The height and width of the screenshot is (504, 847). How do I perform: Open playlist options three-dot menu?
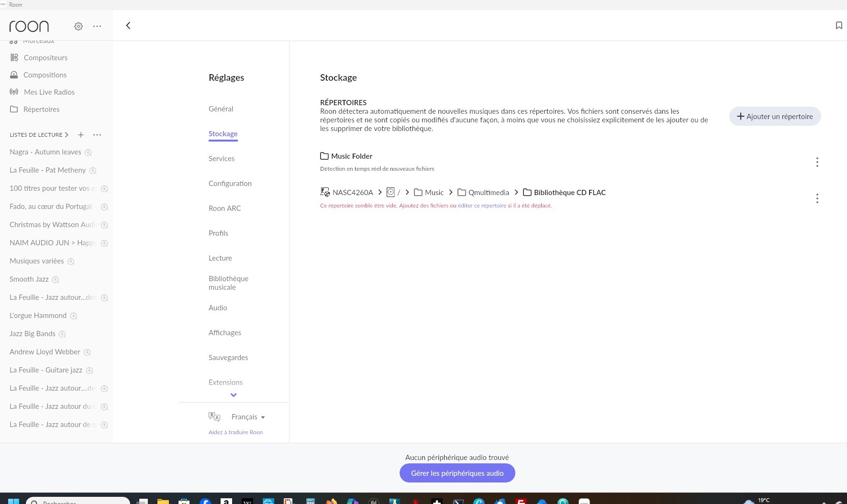pyautogui.click(x=97, y=135)
